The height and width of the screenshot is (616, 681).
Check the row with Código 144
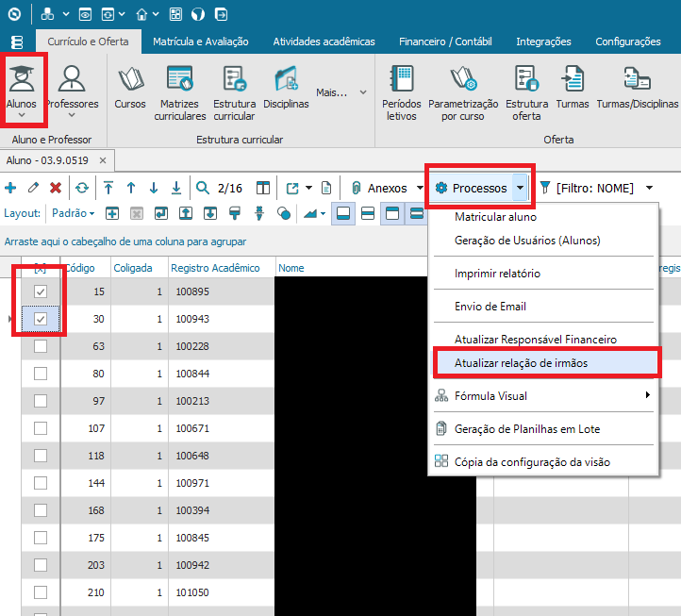click(41, 483)
